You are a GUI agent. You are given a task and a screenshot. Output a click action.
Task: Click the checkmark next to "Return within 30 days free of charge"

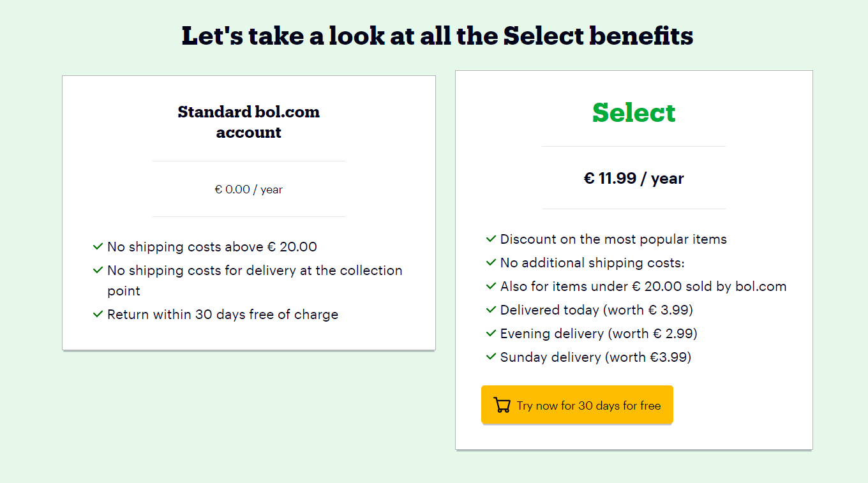[x=98, y=314]
